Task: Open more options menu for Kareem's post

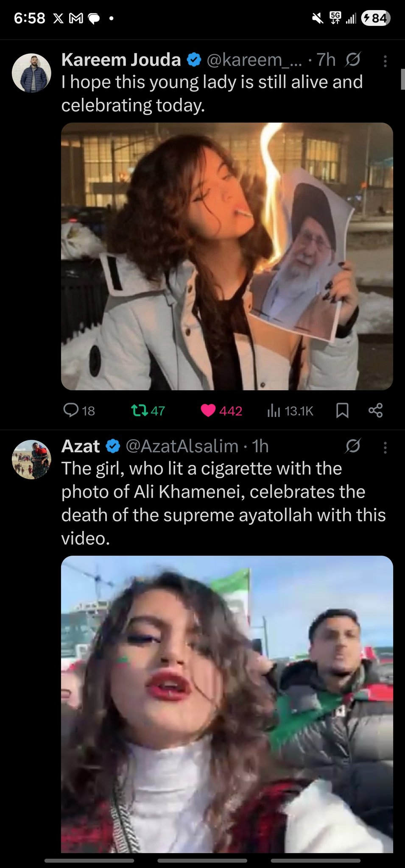Action: point(385,61)
